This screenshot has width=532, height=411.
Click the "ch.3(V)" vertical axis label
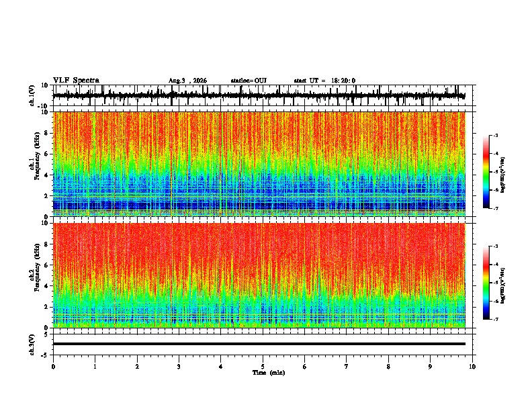pyautogui.click(x=32, y=345)
